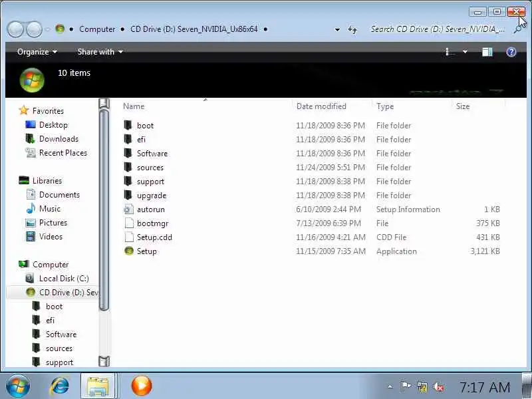The width and height of the screenshot is (532, 399).
Task: Select the upgrade folder icon in file list
Action: click(128, 195)
